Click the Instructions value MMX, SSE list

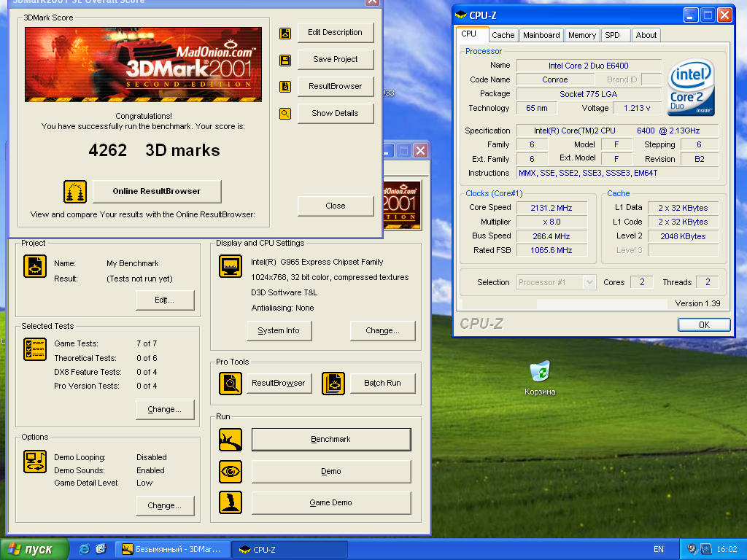pos(618,174)
